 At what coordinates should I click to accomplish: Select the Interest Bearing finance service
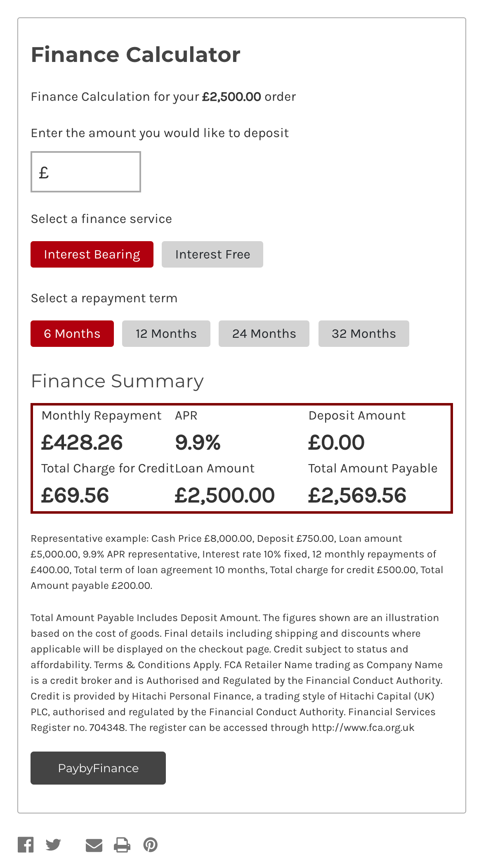[92, 254]
